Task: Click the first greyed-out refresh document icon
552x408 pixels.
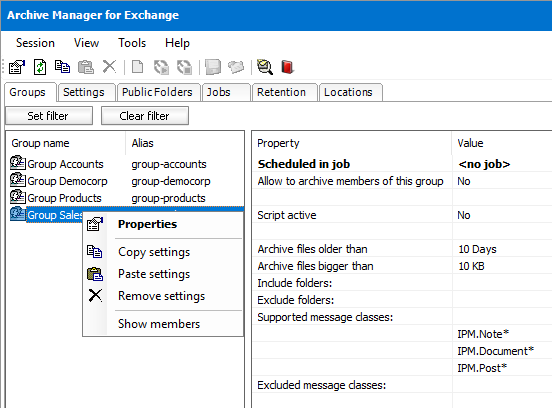Action: coord(161,67)
